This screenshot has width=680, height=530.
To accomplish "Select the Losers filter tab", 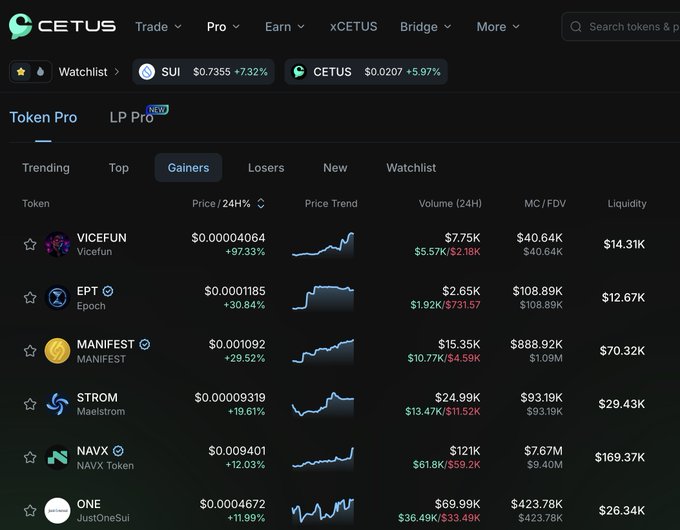I will pos(266,168).
